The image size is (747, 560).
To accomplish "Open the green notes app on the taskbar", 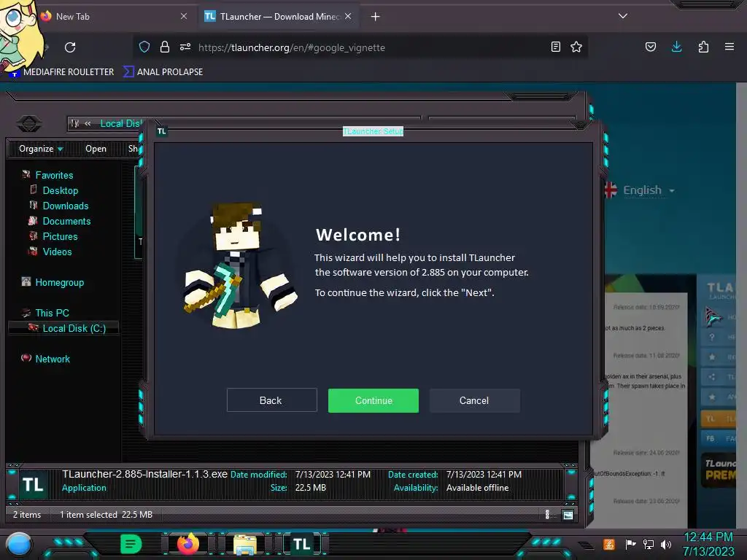I will (x=131, y=544).
